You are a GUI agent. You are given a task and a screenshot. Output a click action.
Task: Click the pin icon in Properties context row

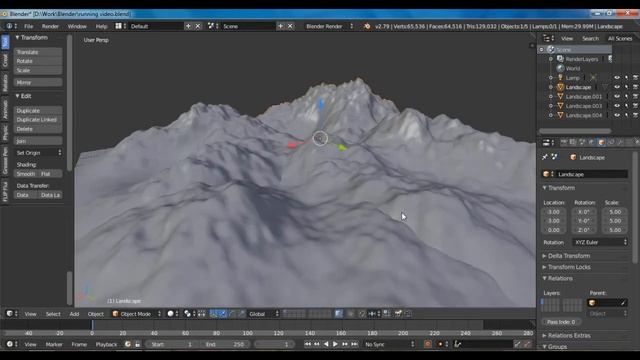point(545,157)
